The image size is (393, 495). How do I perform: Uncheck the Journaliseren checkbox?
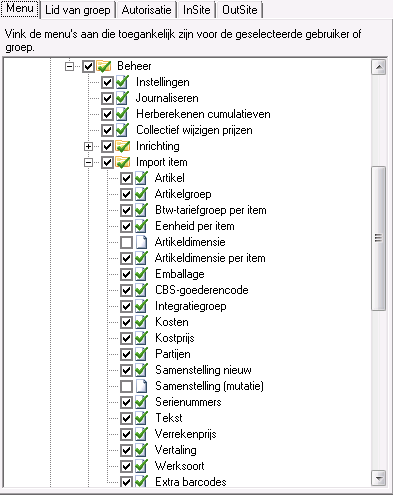click(x=107, y=98)
